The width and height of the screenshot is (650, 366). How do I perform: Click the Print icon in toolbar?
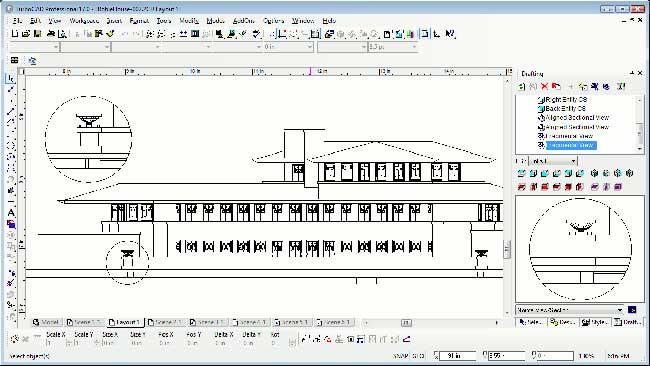pyautogui.click(x=51, y=34)
